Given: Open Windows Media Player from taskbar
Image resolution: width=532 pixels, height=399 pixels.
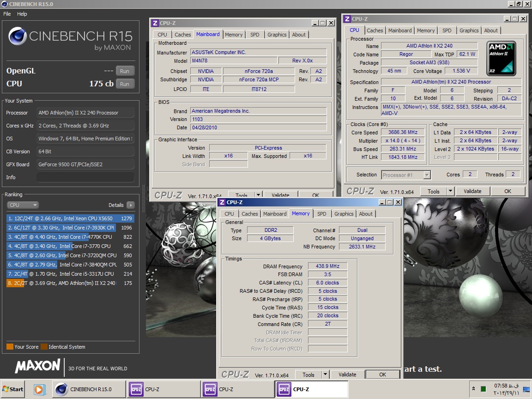Looking at the screenshot, I should point(39,389).
